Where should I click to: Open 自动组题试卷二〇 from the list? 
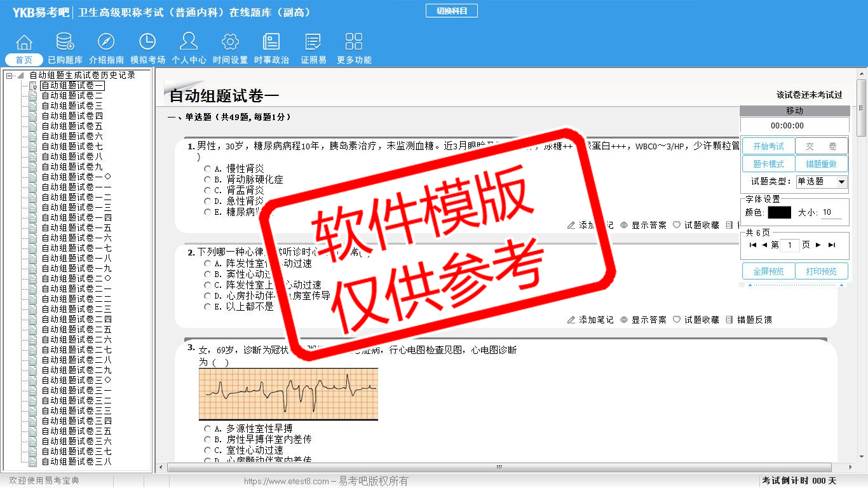pos(76,279)
